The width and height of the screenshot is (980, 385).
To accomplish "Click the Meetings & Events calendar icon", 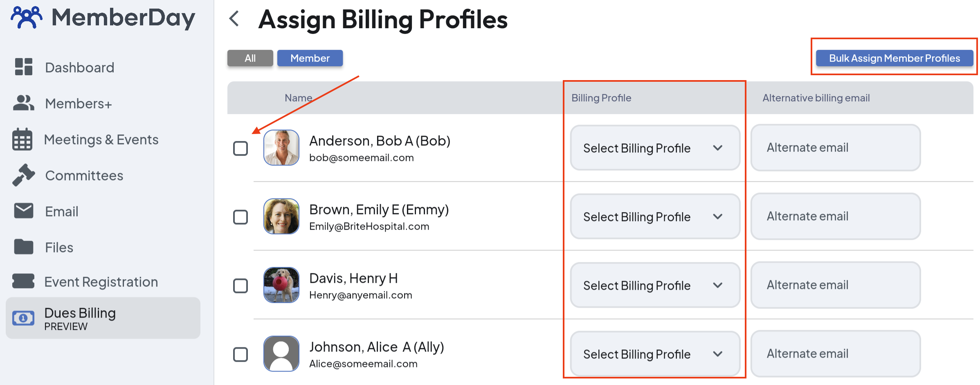I will [x=22, y=139].
